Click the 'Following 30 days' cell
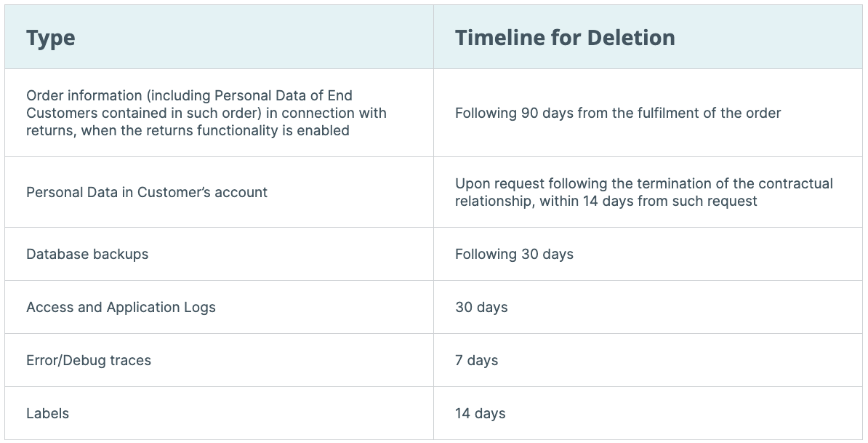868x443 pixels. (514, 254)
